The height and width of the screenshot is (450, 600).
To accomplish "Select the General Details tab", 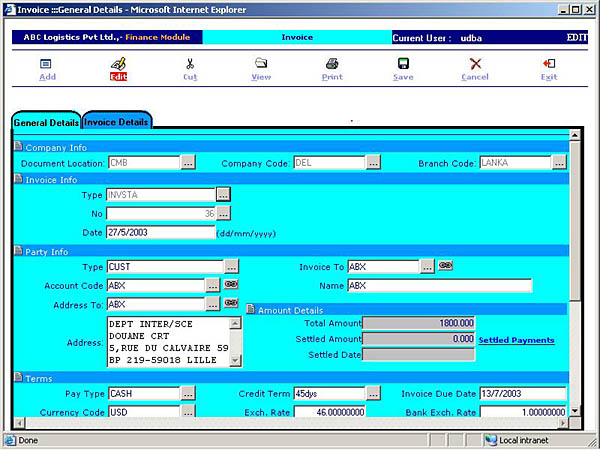I will [46, 122].
